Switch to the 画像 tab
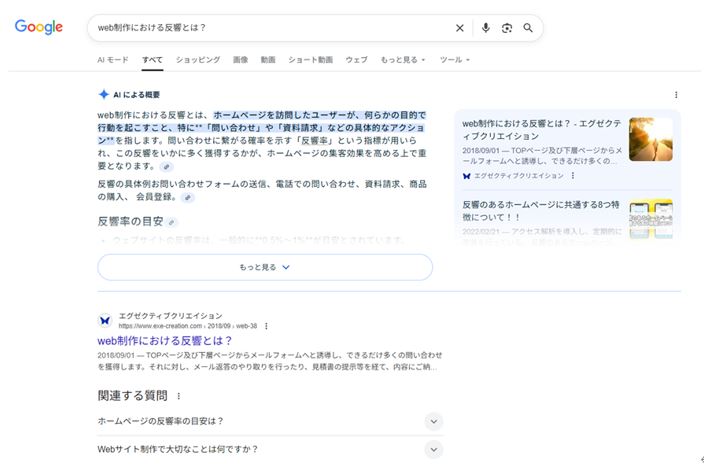 coord(240,60)
